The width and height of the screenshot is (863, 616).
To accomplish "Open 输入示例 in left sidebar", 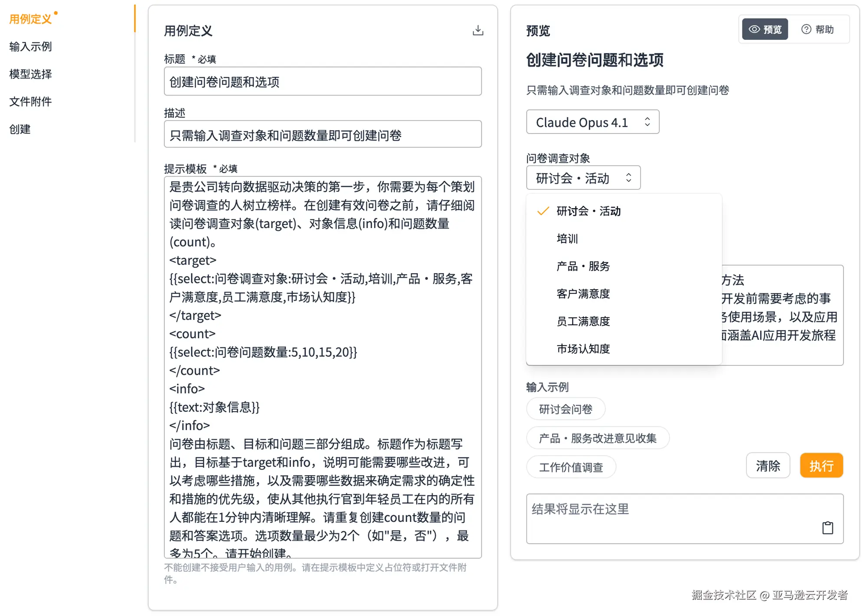I will 30,46.
